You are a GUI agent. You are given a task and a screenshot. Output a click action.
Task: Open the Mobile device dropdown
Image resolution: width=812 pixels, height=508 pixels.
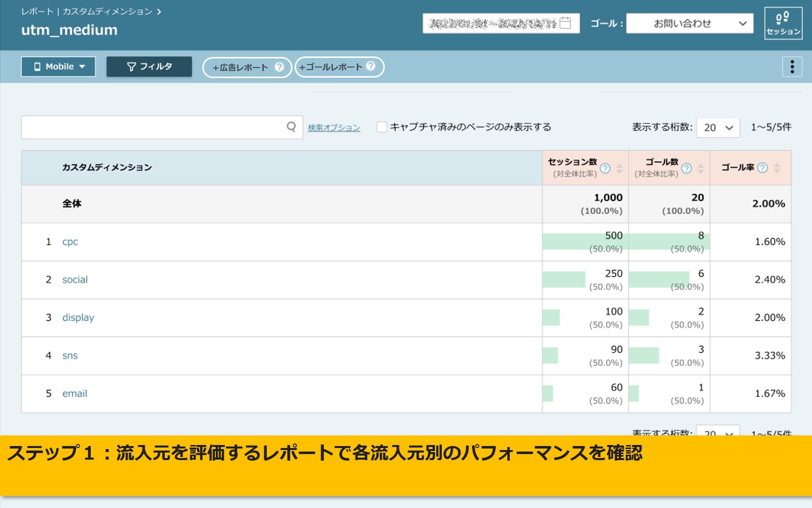(x=58, y=67)
